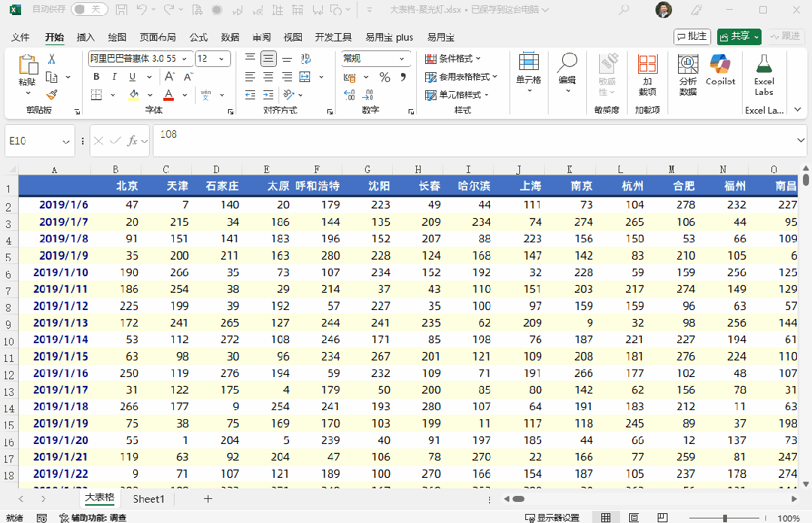Toggle Bold formatting

click(96, 77)
